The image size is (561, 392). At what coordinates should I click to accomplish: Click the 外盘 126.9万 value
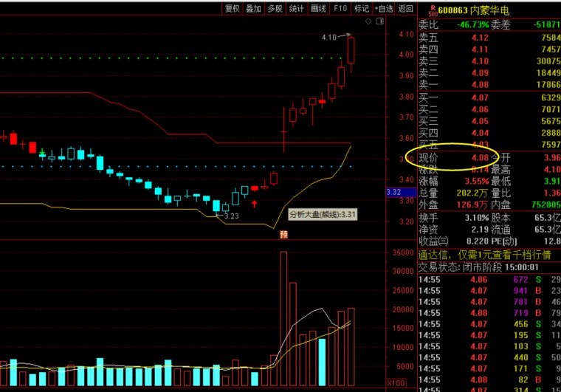472,205
